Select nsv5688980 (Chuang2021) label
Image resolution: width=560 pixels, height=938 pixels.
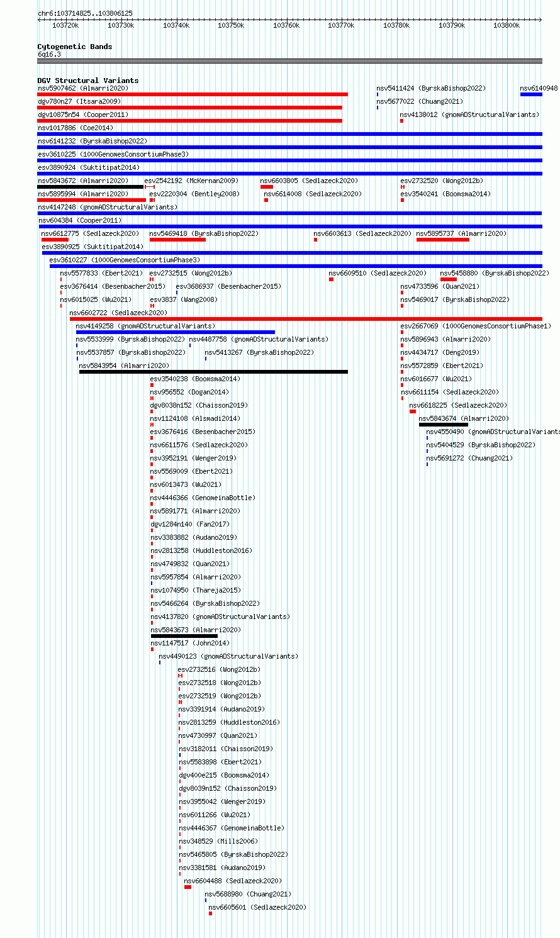pyautogui.click(x=248, y=895)
